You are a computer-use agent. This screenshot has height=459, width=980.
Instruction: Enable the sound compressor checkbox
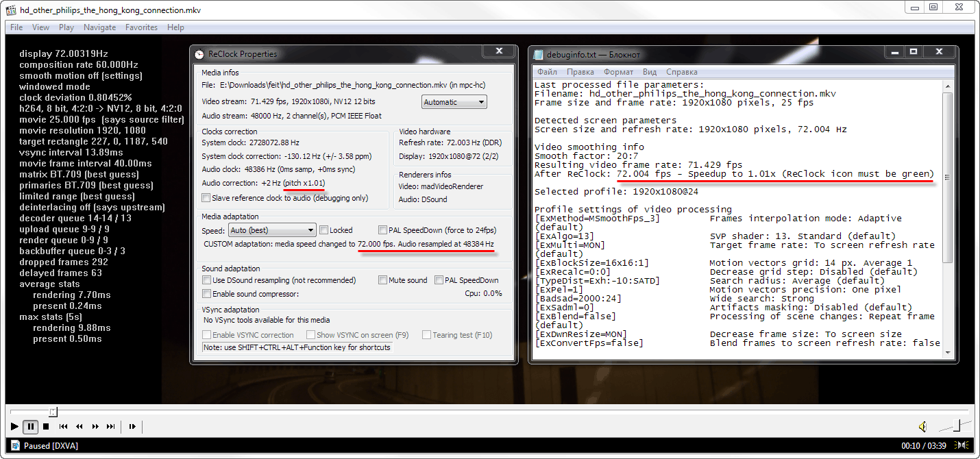(x=206, y=294)
